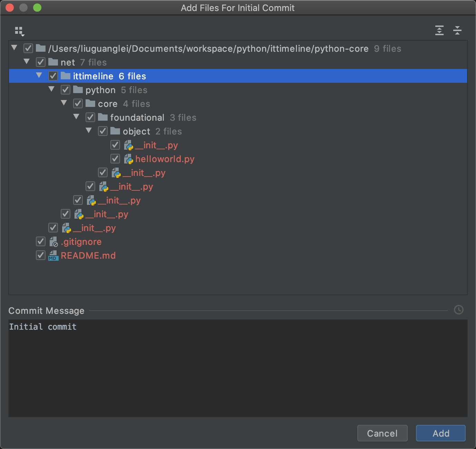Click the README.md markdown file icon
The height and width of the screenshot is (449, 476).
point(53,256)
